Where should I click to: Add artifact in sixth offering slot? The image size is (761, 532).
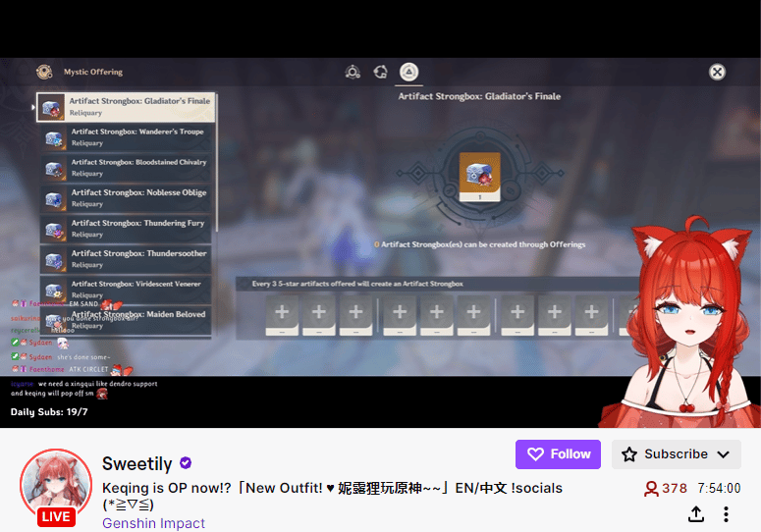[473, 315]
